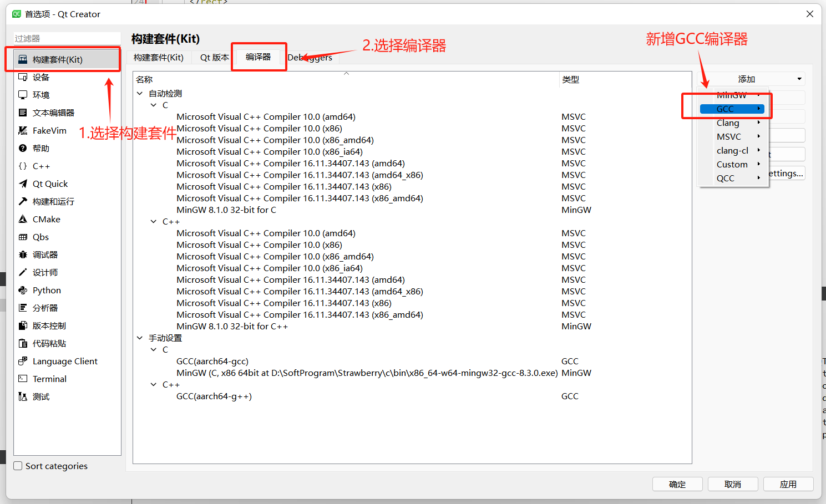This screenshot has width=826, height=504.
Task: Select GCC(aarch64-g++) compiler row
Action: 412,396
